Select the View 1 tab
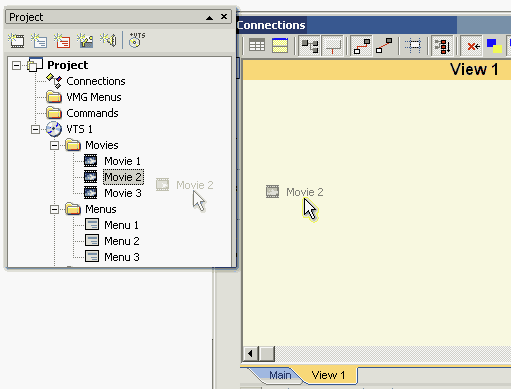This screenshot has width=511, height=389. tap(328, 375)
